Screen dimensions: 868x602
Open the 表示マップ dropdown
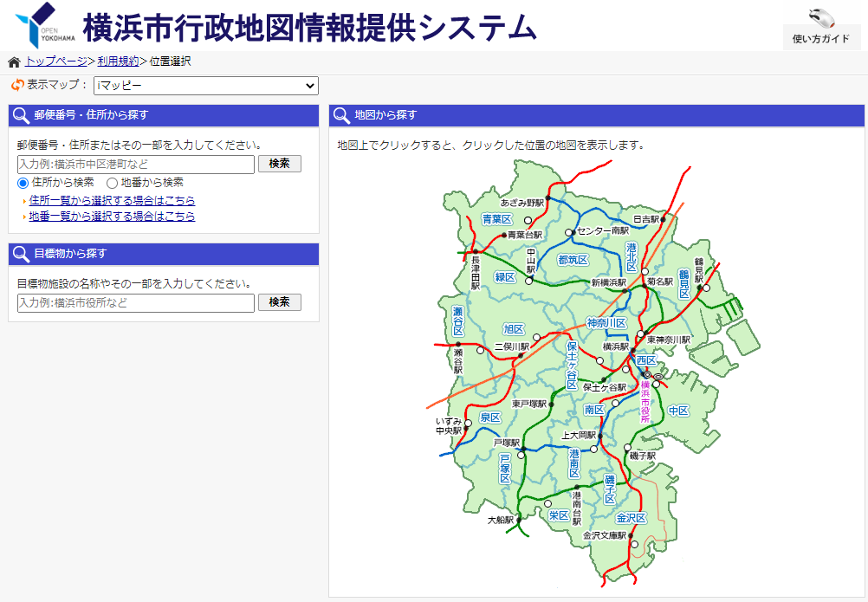coord(205,86)
